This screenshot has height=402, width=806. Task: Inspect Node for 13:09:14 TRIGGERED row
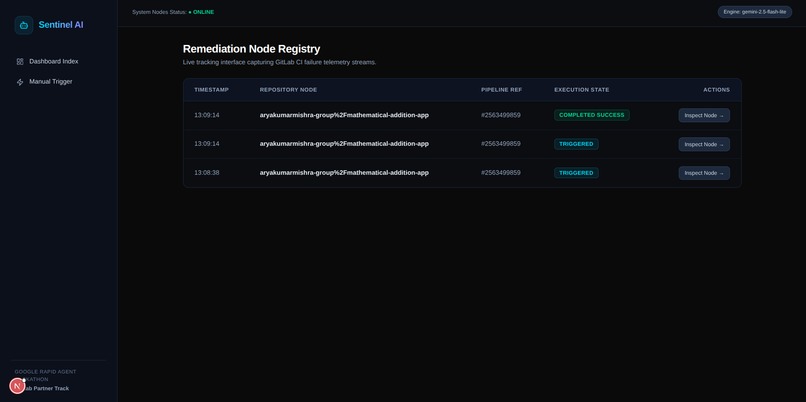(704, 144)
